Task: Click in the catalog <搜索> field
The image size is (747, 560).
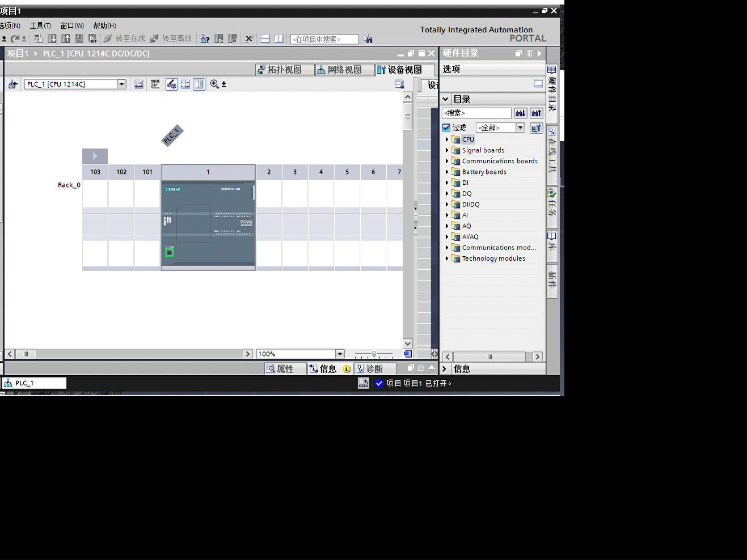Action: coord(476,113)
